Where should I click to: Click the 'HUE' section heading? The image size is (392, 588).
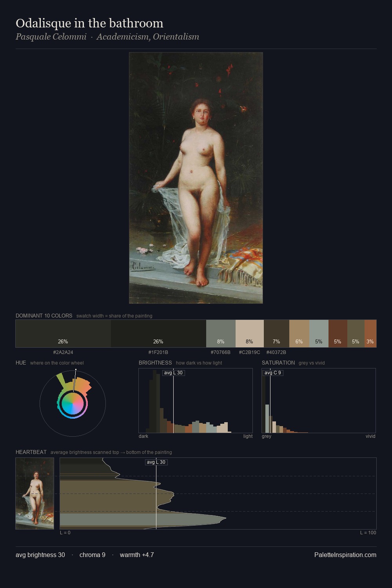[21, 363]
